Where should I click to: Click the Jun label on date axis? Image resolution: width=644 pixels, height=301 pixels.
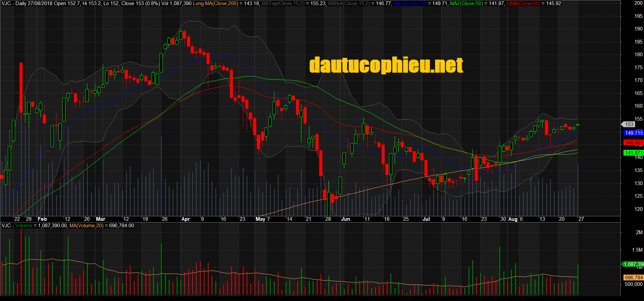tap(345, 219)
